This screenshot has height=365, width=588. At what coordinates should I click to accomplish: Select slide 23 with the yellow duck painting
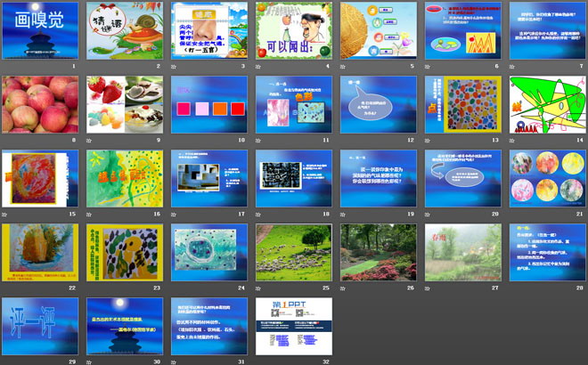(x=125, y=252)
